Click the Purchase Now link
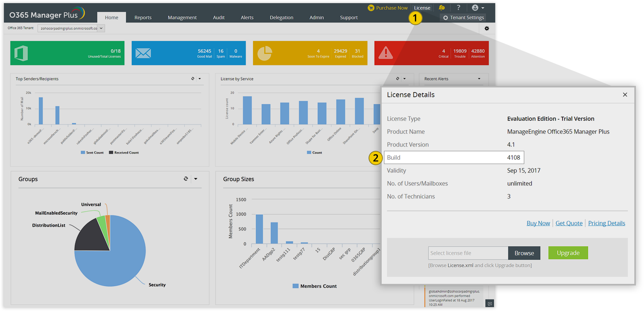 392,8
